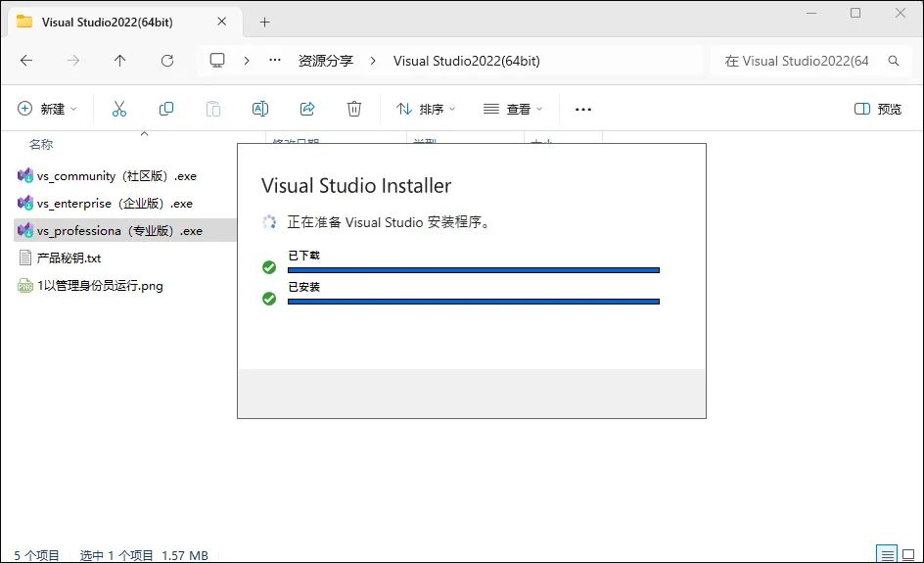This screenshot has width=924, height=563.
Task: Click the 5 个项目 status text
Action: (x=36, y=555)
